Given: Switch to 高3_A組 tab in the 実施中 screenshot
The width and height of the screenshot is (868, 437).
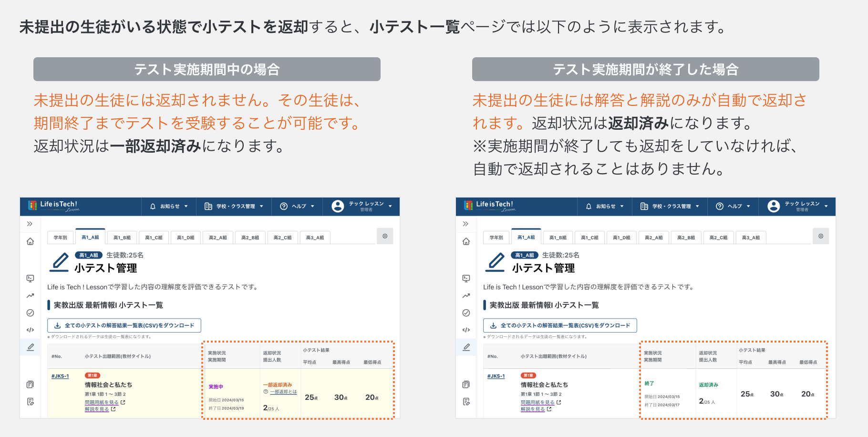Looking at the screenshot, I should tap(315, 238).
